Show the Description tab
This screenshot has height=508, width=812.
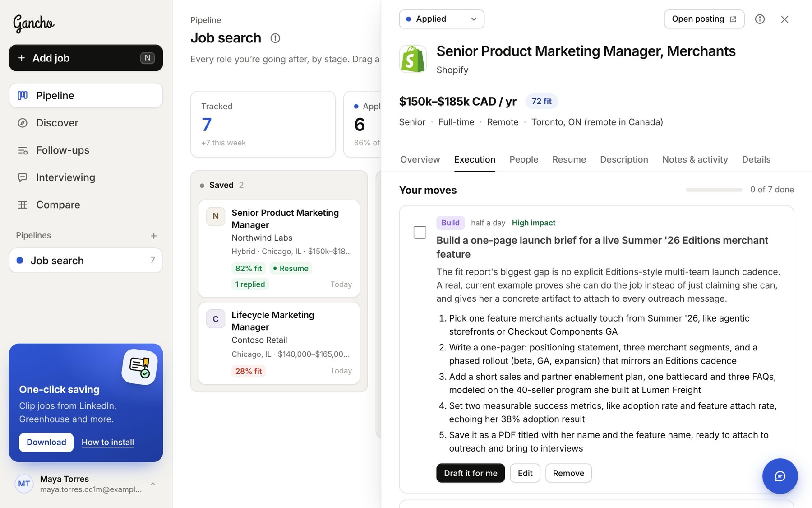[x=624, y=159]
